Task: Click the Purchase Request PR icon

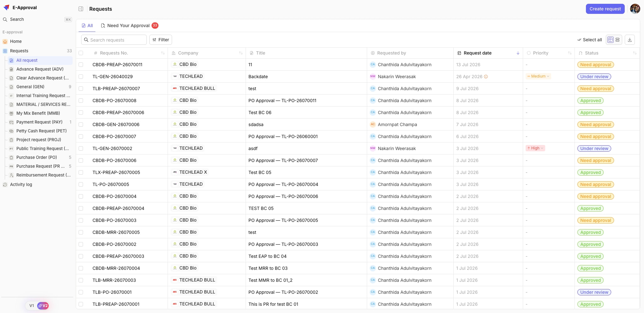Action: tap(11, 166)
